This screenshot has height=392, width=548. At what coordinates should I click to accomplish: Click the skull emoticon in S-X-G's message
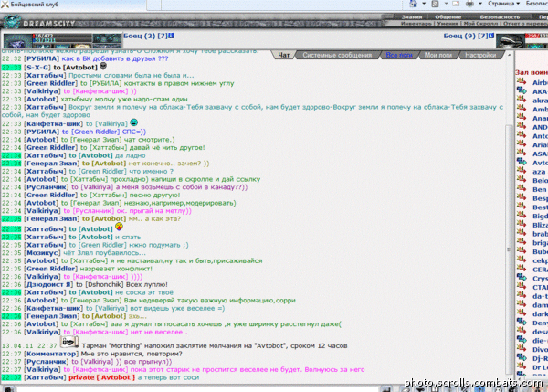point(103,66)
